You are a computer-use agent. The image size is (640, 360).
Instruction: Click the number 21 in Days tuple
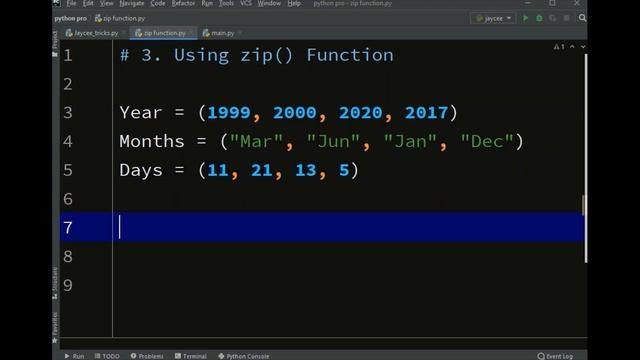pyautogui.click(x=262, y=170)
